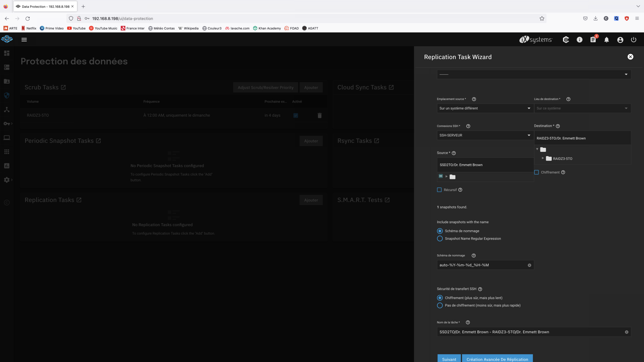Expand the source tree root folder
This screenshot has height=362, width=644.
pyautogui.click(x=446, y=177)
